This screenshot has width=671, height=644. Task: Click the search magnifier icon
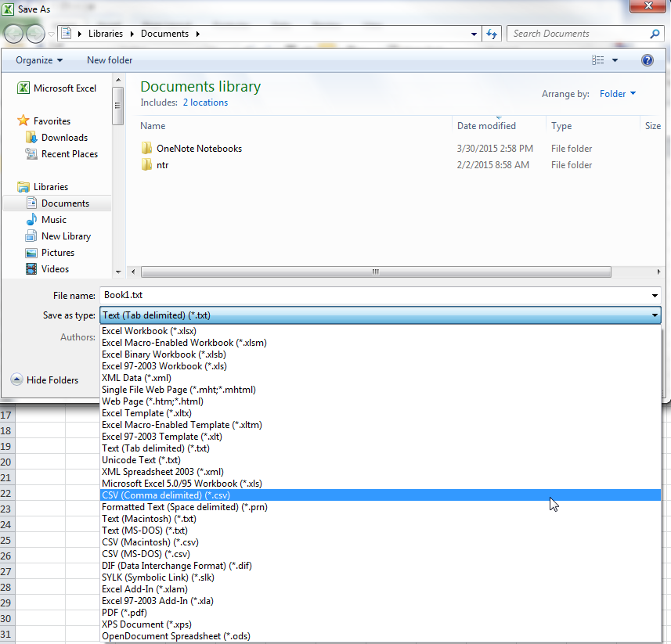pyautogui.click(x=655, y=34)
